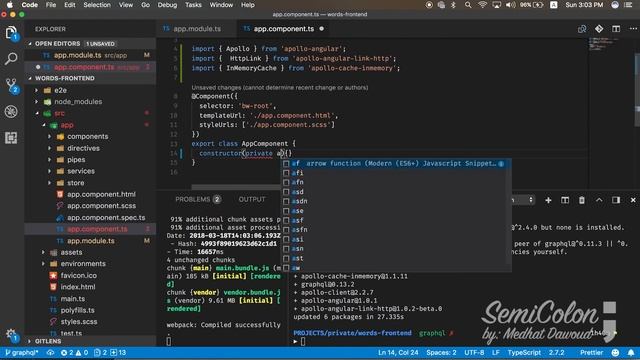Select the 'asd' snippet suggestion
The image size is (640, 360).
click(393, 192)
